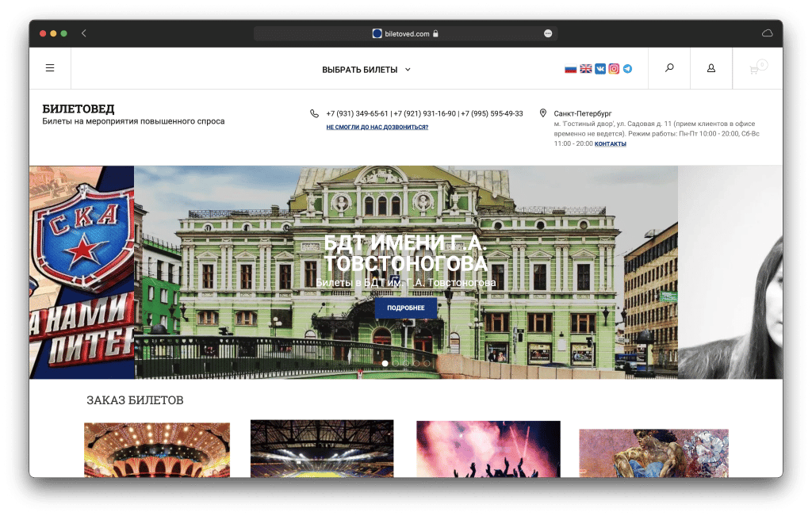The width and height of the screenshot is (812, 516).
Task: Open the concert crowd thumbnail
Action: (x=488, y=449)
